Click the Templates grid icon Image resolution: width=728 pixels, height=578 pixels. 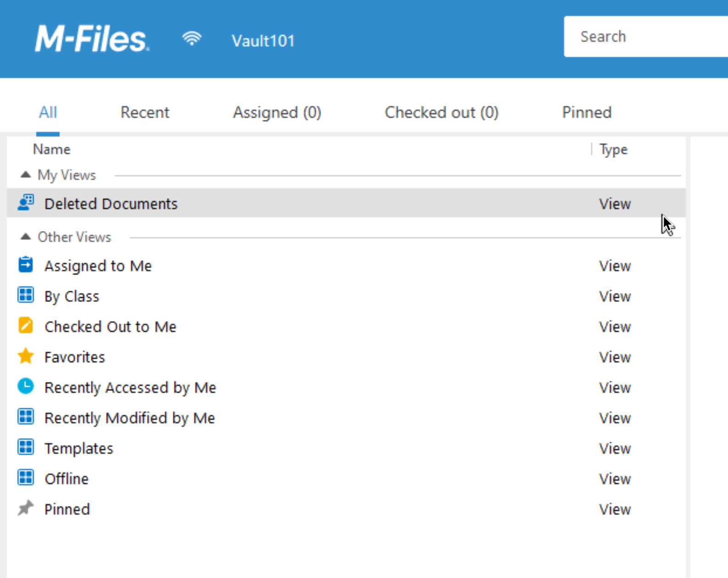pyautogui.click(x=26, y=447)
